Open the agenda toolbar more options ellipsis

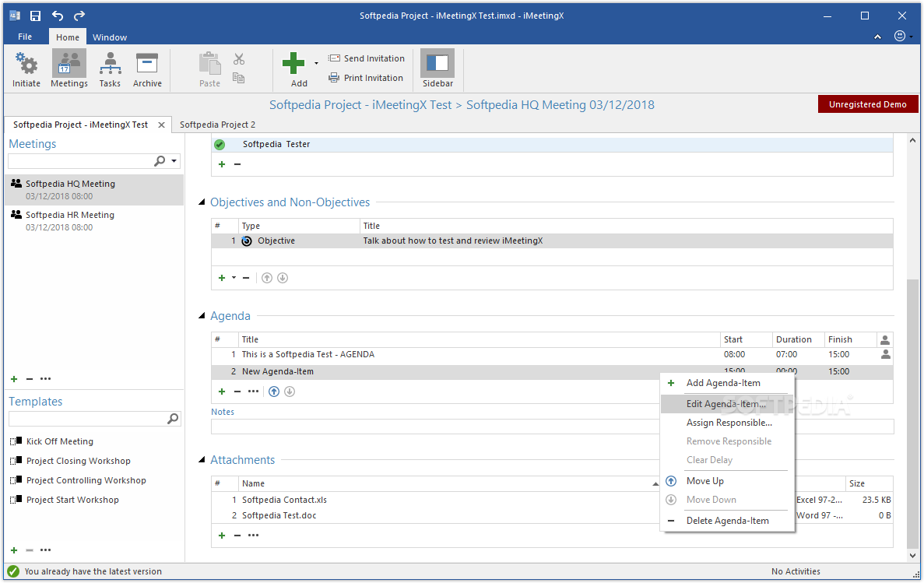click(x=254, y=392)
